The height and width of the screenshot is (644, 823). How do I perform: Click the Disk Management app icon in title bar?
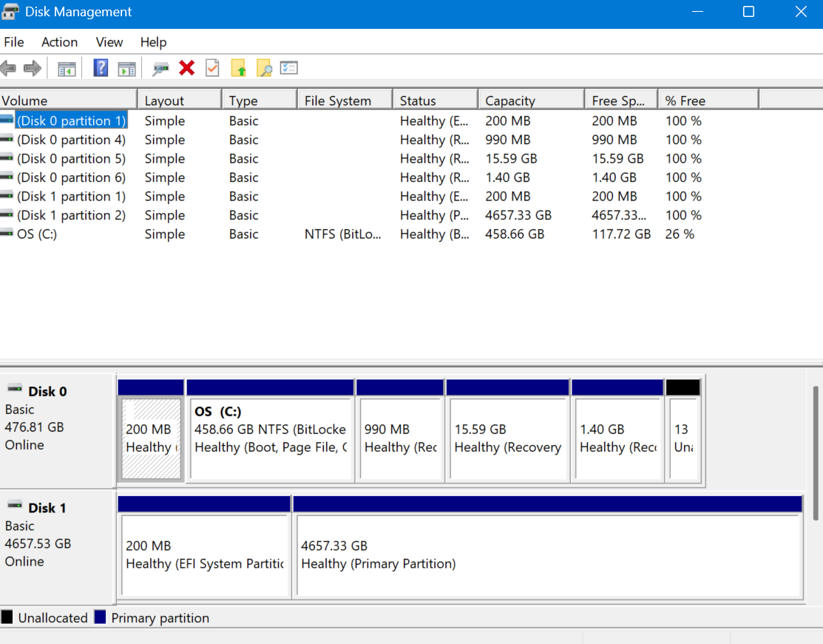(x=10, y=12)
